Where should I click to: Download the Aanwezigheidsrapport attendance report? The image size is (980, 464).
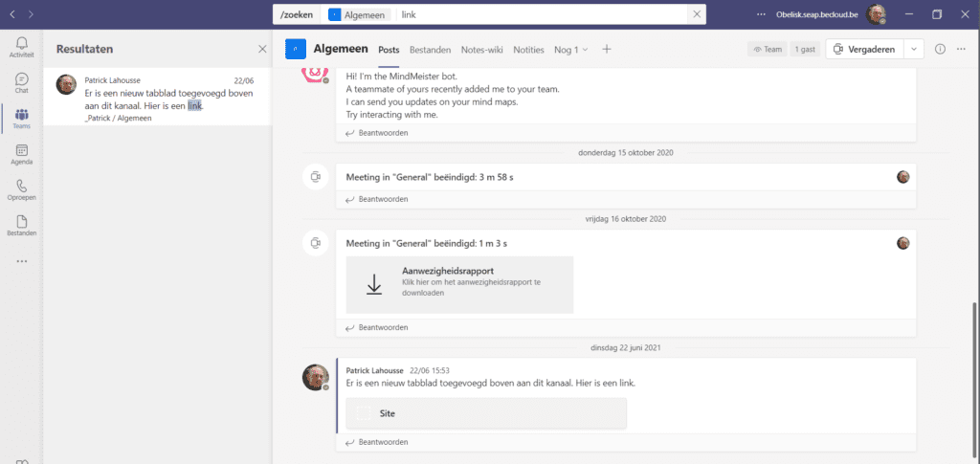(x=459, y=284)
